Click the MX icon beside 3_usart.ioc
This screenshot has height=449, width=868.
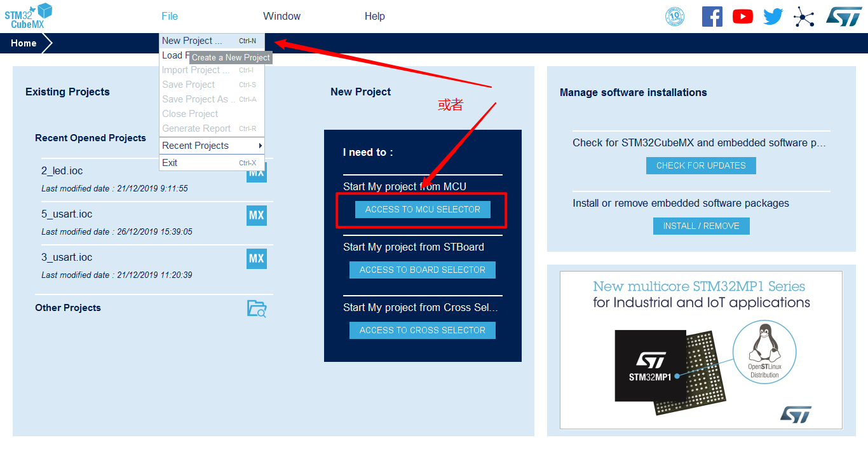coord(256,259)
